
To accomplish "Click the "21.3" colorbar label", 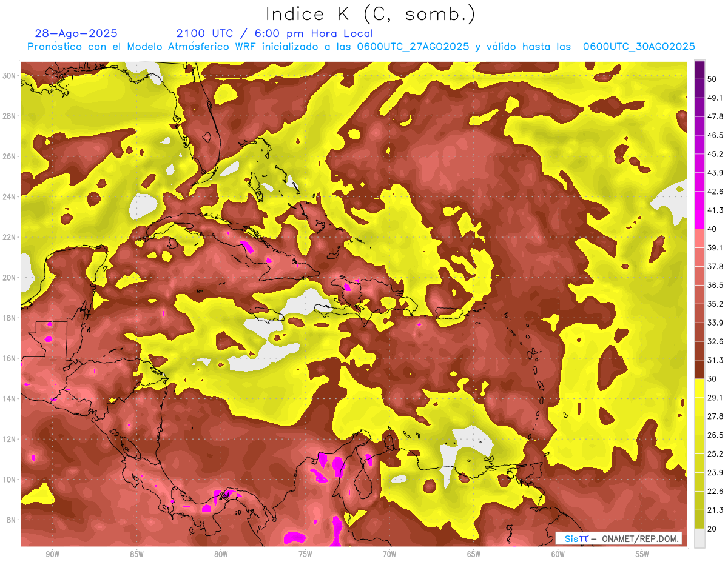I will point(715,510).
